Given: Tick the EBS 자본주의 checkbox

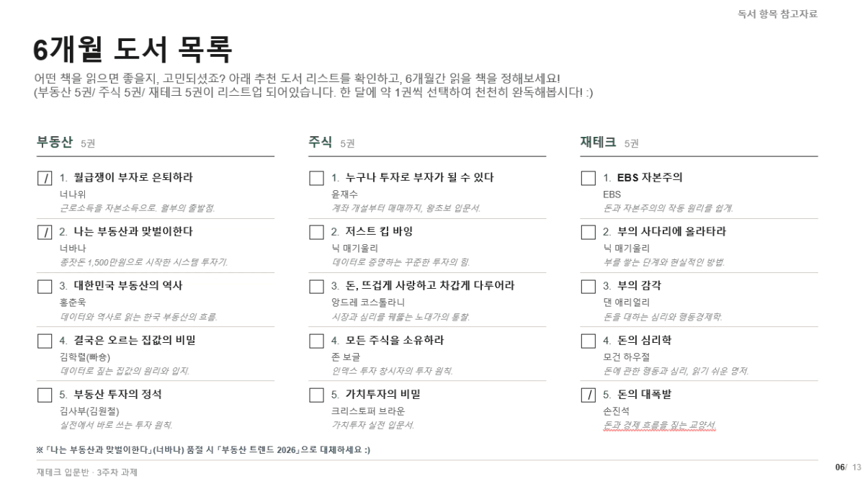Looking at the screenshot, I should 588,178.
